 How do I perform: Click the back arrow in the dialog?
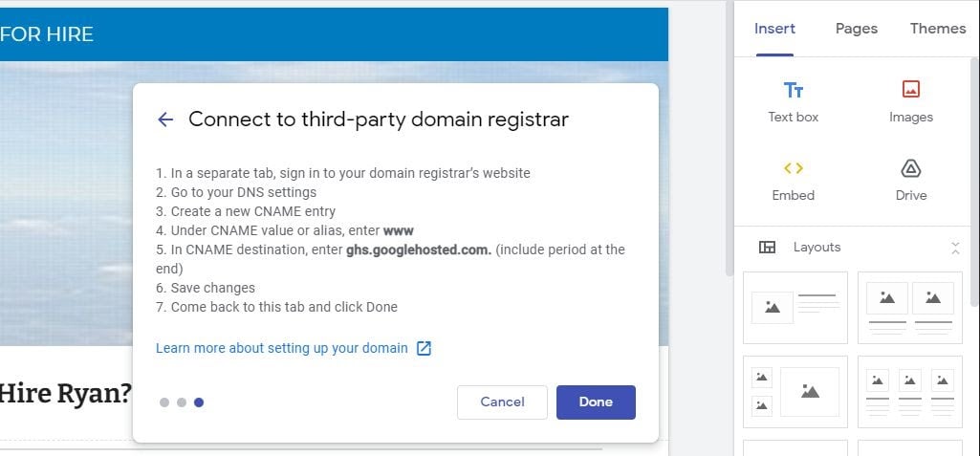pyautogui.click(x=165, y=119)
